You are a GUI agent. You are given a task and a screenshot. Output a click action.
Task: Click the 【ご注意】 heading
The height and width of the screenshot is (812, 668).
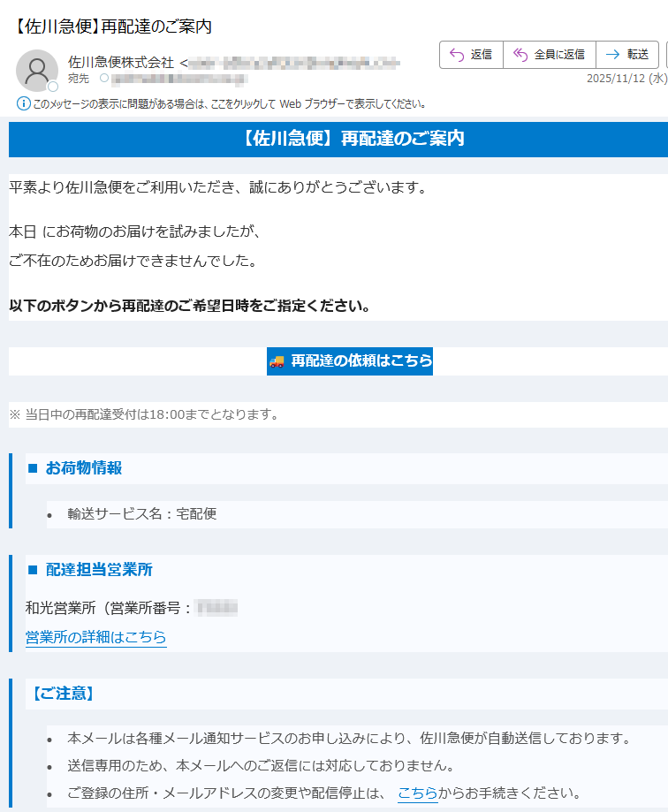63,694
